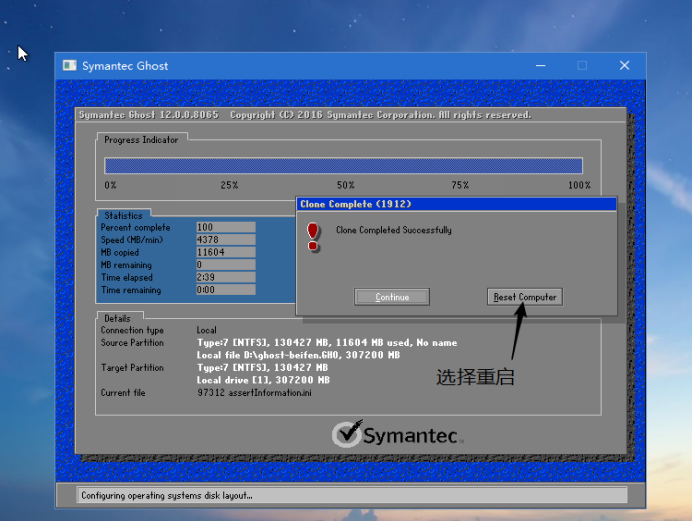
Task: Click the 'Current file' label
Action: click(x=123, y=393)
